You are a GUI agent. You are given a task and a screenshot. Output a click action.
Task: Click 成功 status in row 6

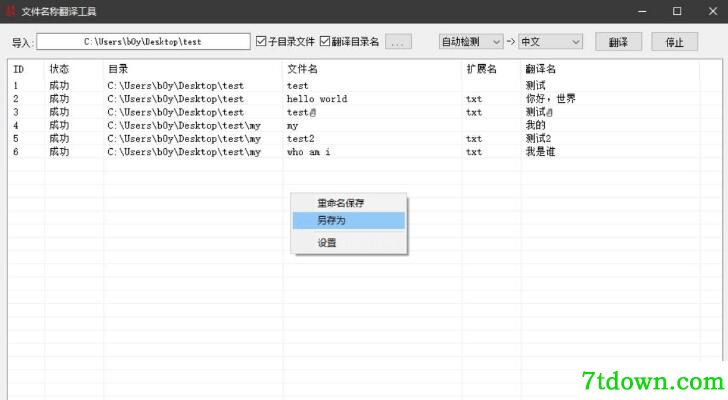coord(59,152)
